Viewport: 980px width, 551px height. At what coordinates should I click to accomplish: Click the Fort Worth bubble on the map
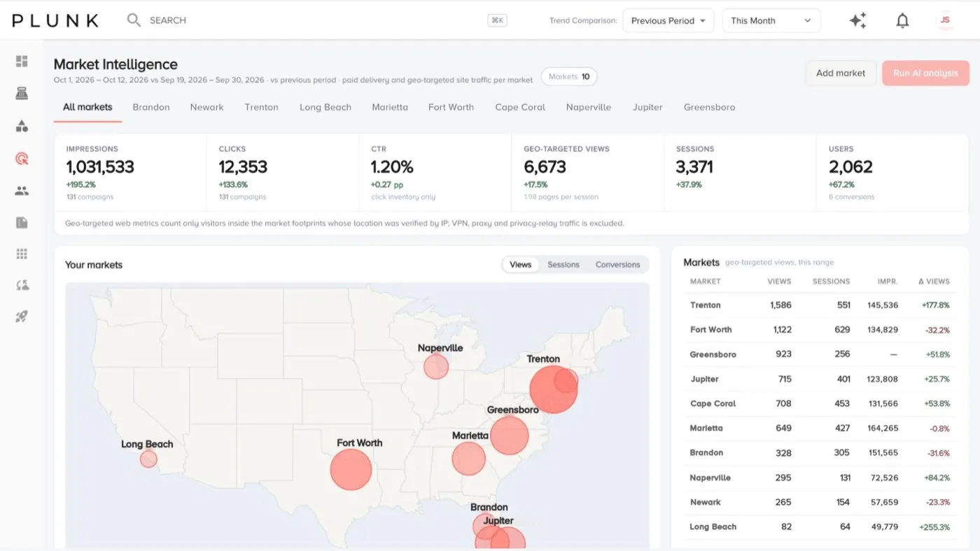point(351,470)
